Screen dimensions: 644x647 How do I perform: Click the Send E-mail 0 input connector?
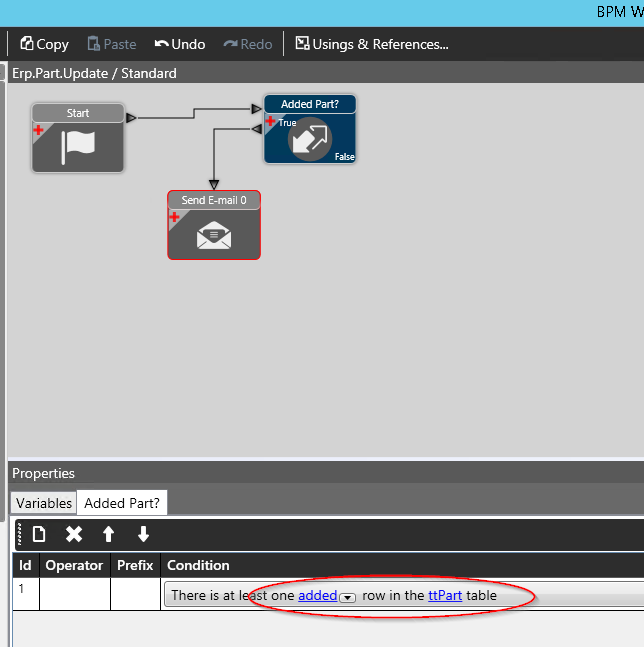[214, 184]
